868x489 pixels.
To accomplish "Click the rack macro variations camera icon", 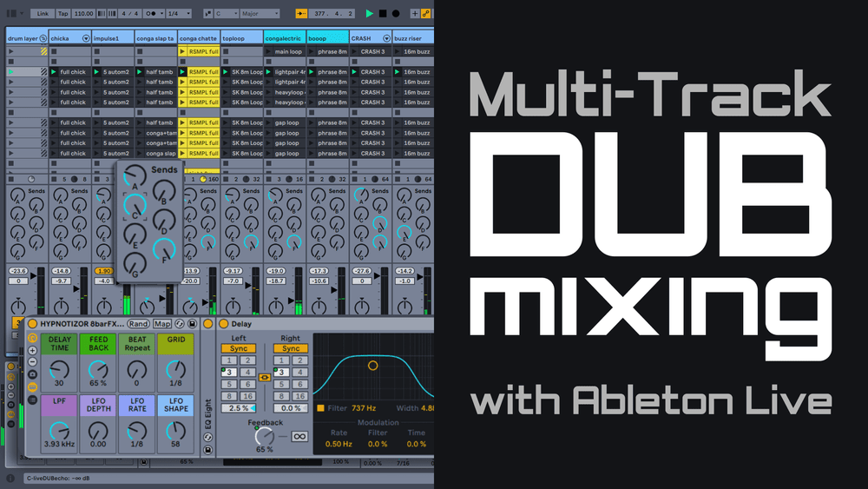I will 33,374.
